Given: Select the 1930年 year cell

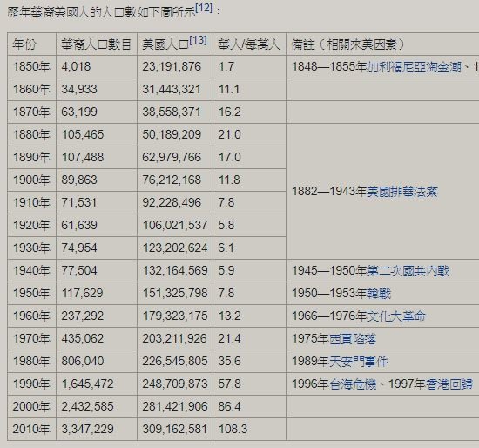Looking at the screenshot, I should click(x=31, y=248).
